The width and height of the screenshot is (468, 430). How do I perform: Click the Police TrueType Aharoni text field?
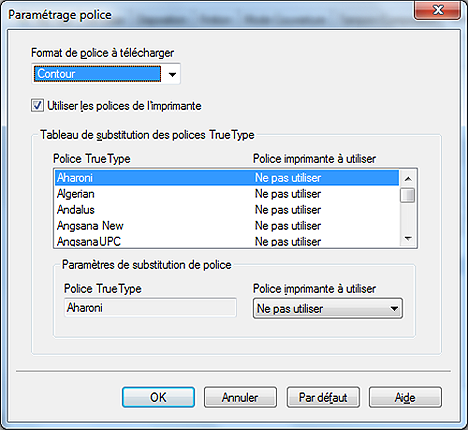point(150,308)
